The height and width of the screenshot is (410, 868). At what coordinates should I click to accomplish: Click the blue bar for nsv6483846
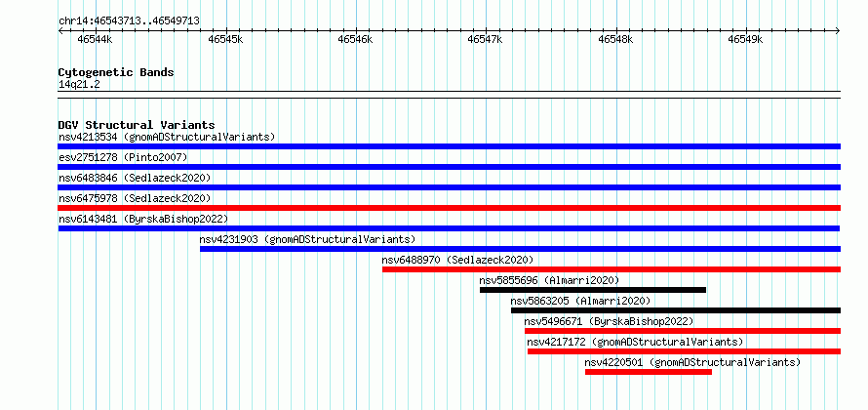coord(449,187)
